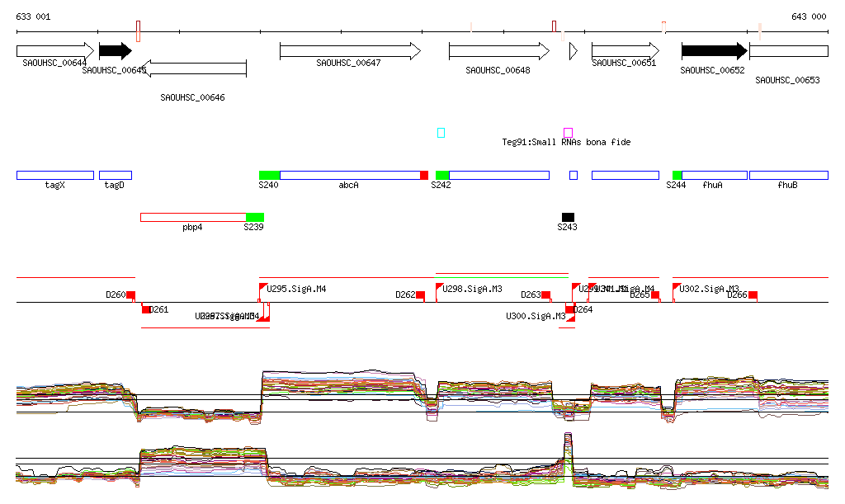This screenshot has width=845, height=504.
Task: Click the 'SAOUHSC_00647' gene label
Action: (348, 63)
